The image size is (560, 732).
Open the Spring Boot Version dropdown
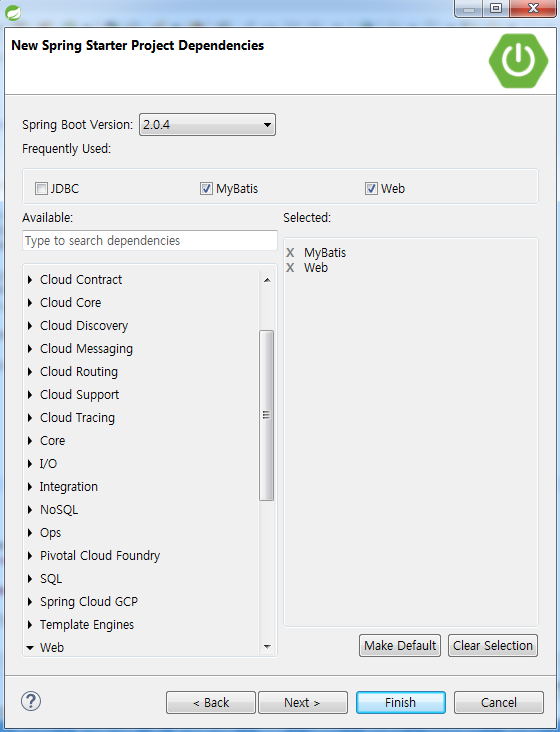207,125
